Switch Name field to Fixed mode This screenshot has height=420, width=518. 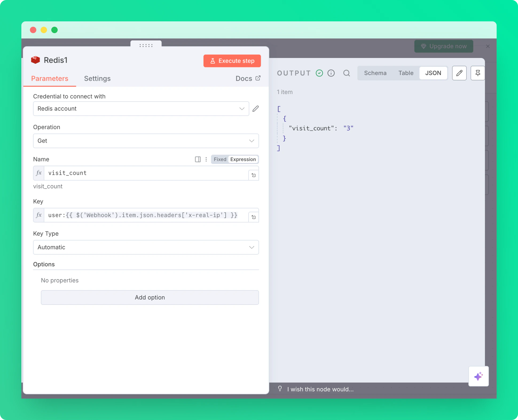(x=220, y=159)
